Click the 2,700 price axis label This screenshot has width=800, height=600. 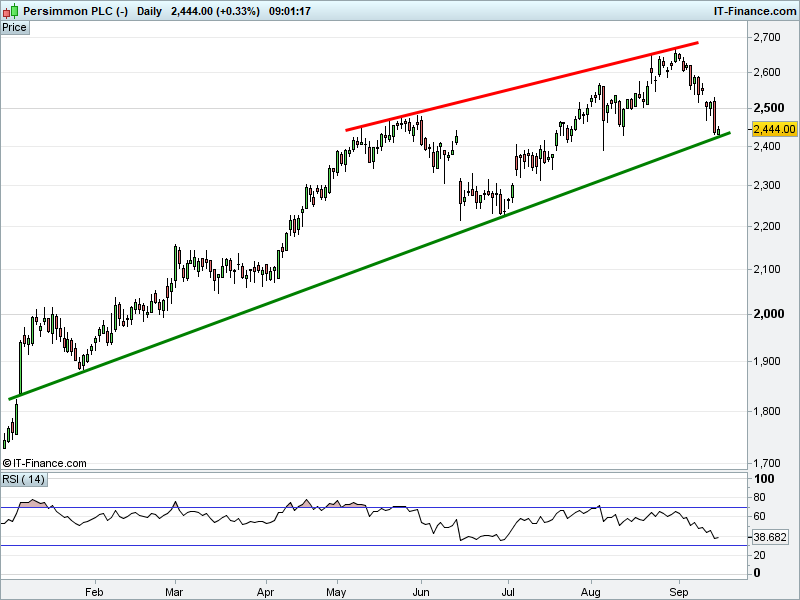(x=767, y=37)
